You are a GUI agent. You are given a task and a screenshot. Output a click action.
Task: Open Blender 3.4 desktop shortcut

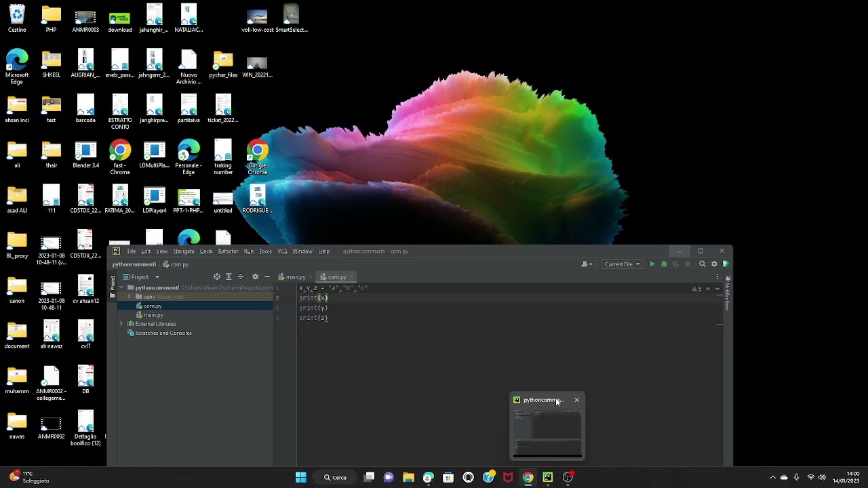point(85,155)
